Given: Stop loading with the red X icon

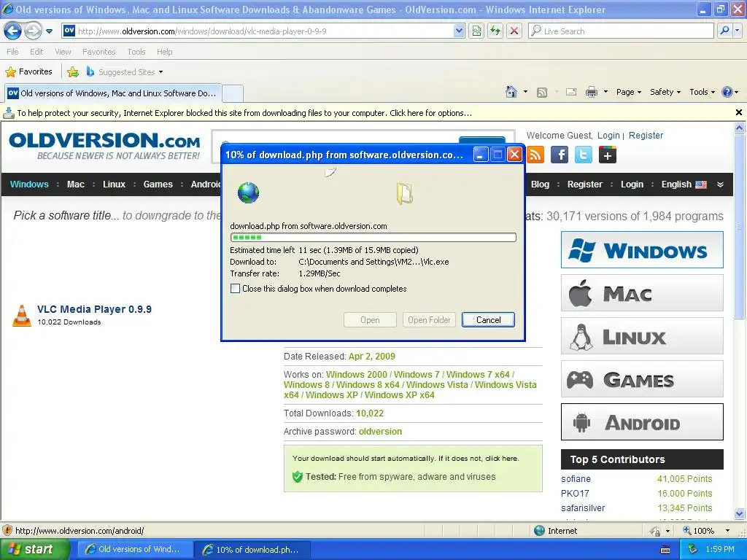Looking at the screenshot, I should point(514,31).
